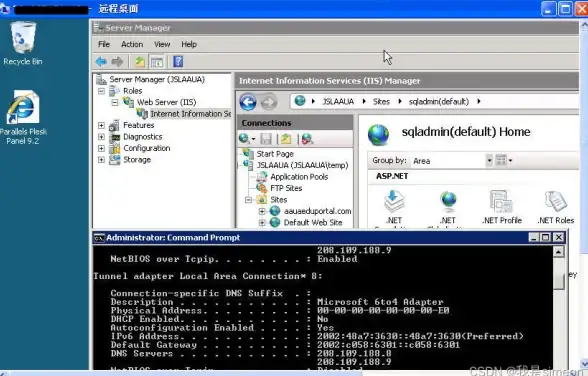Maximize the Command Prompt window
The width and height of the screenshot is (588, 376).
point(546,237)
